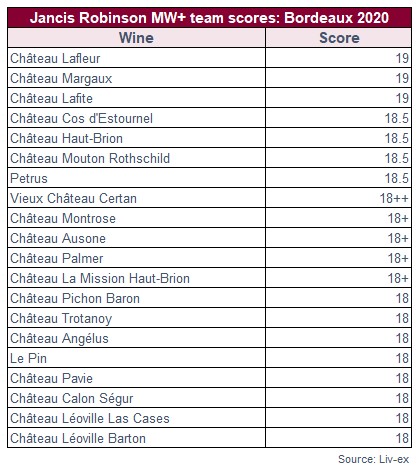The image size is (419, 471).
Task: Click the Château Lafleur cell
Action: coord(136,58)
